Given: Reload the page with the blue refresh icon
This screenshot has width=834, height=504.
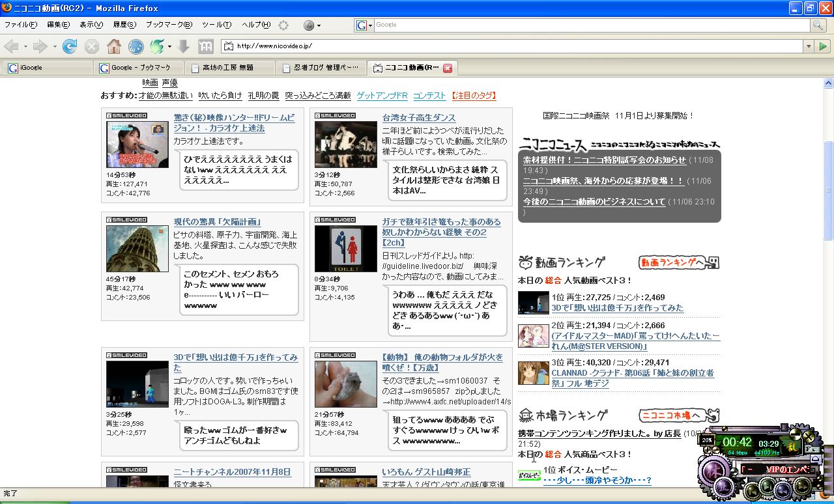Looking at the screenshot, I should click(70, 46).
